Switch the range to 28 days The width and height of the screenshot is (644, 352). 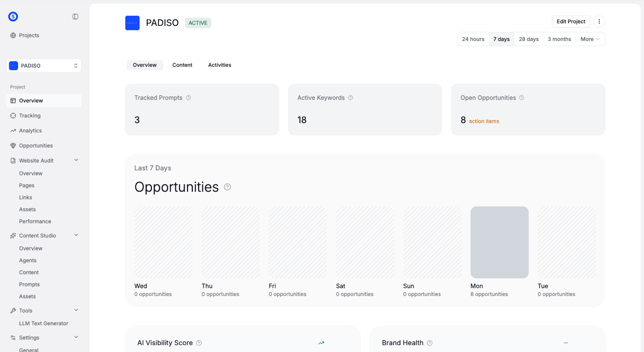click(528, 39)
